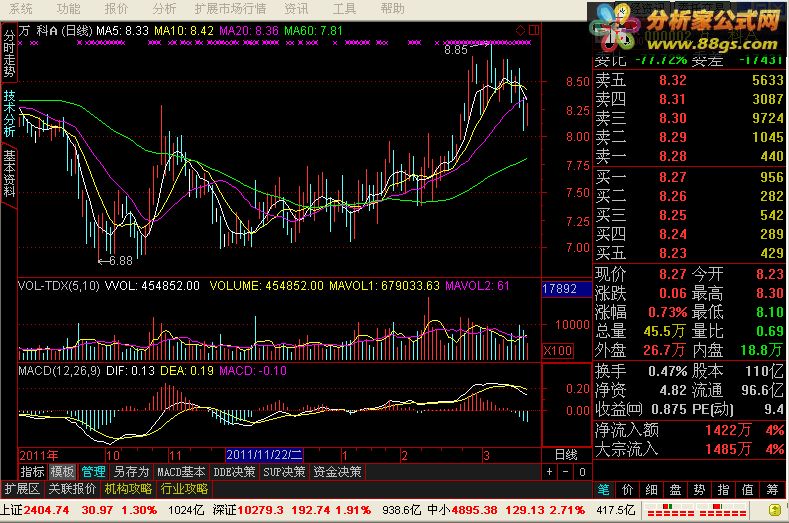Click the 2011年 label on the time axis
The height and width of the screenshot is (523, 789).
(x=39, y=456)
